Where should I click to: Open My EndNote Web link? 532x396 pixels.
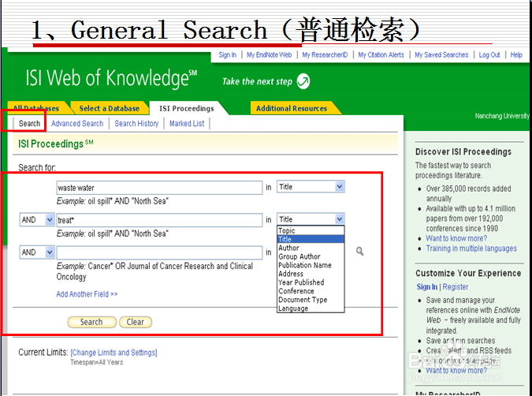pyautogui.click(x=269, y=55)
